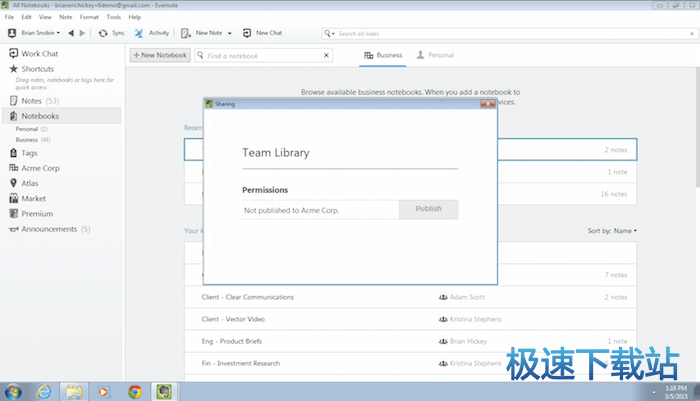Screen dimensions: 700x401
Task: Clear the search all notes field
Action: point(692,33)
